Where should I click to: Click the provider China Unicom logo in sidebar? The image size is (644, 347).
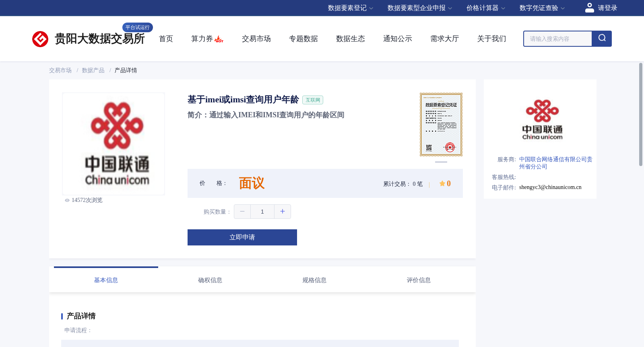point(542,120)
